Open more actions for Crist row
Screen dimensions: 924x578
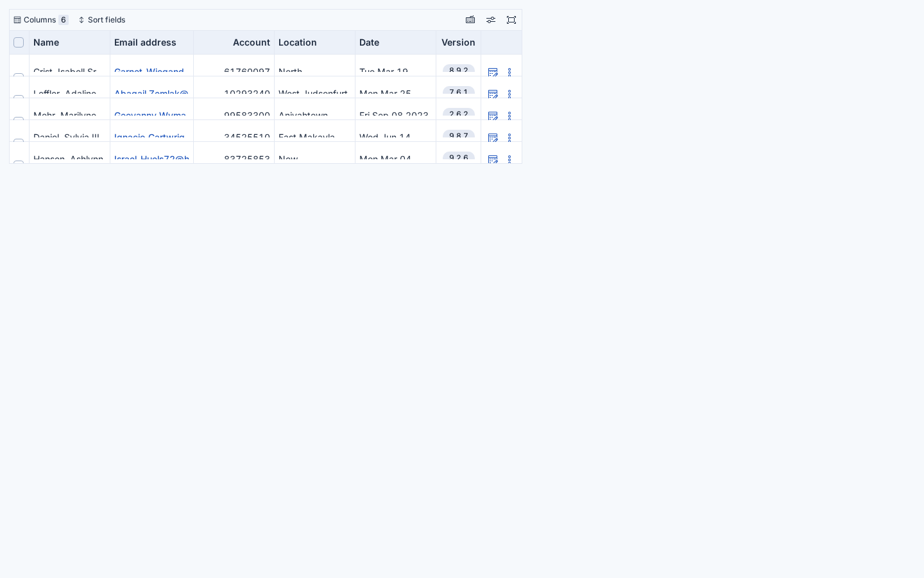[509, 72]
